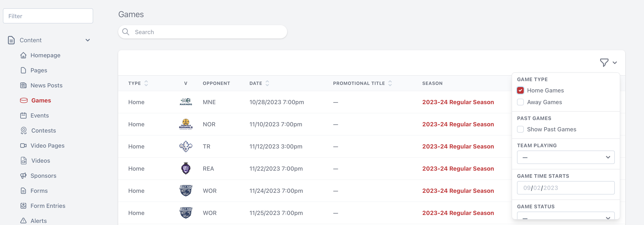Image resolution: width=644 pixels, height=225 pixels.
Task: Open season link for TR game
Action: (x=458, y=146)
